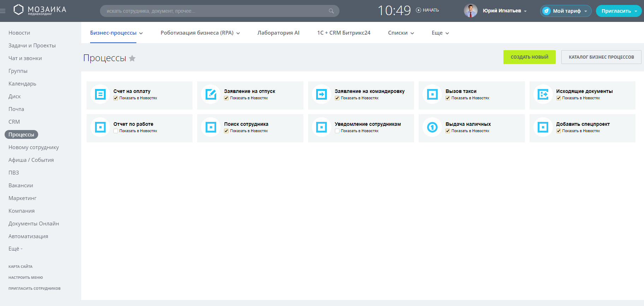The width and height of the screenshot is (644, 306).
Task: Uncheck news display for Вызов такси
Action: tap(448, 98)
